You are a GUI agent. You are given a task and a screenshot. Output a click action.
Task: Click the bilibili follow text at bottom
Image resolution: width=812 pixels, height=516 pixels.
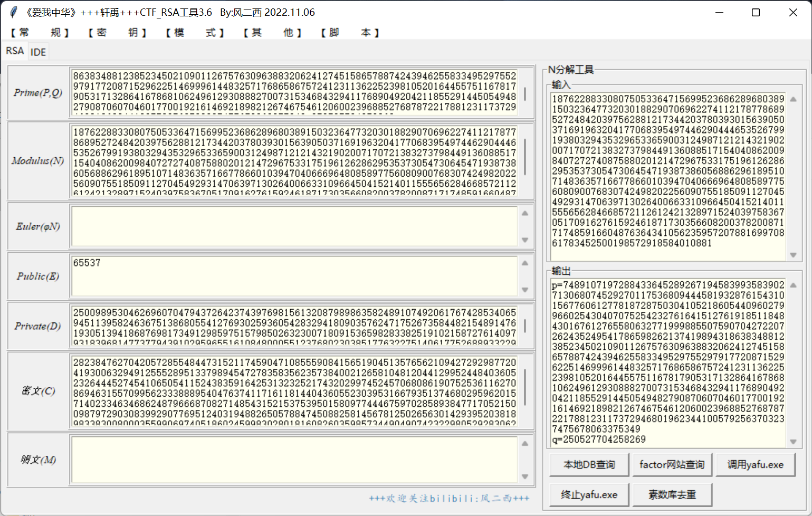coord(449,499)
